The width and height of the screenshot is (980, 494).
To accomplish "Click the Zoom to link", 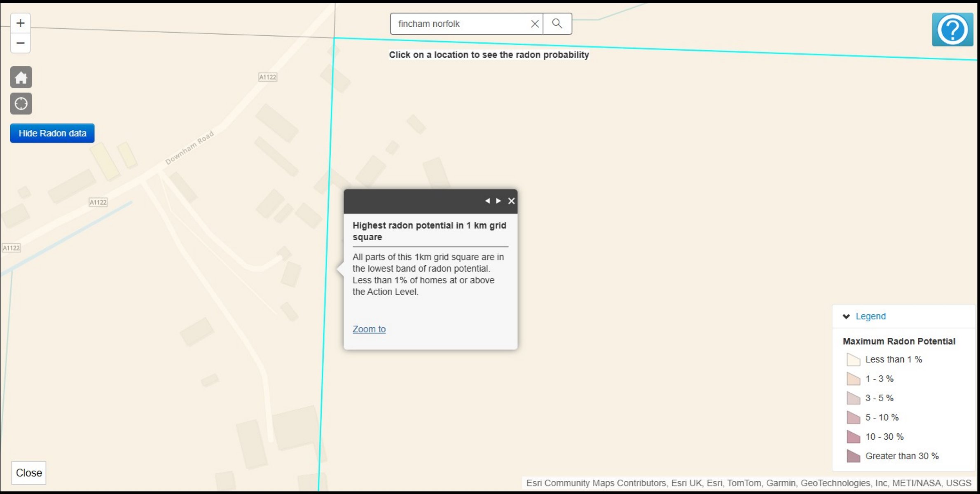I will (369, 329).
